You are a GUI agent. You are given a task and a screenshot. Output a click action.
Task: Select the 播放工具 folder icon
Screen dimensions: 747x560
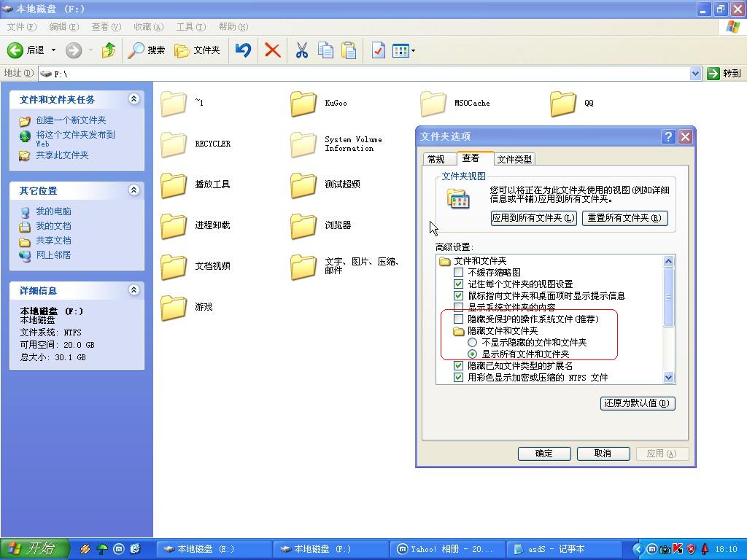coord(174,184)
